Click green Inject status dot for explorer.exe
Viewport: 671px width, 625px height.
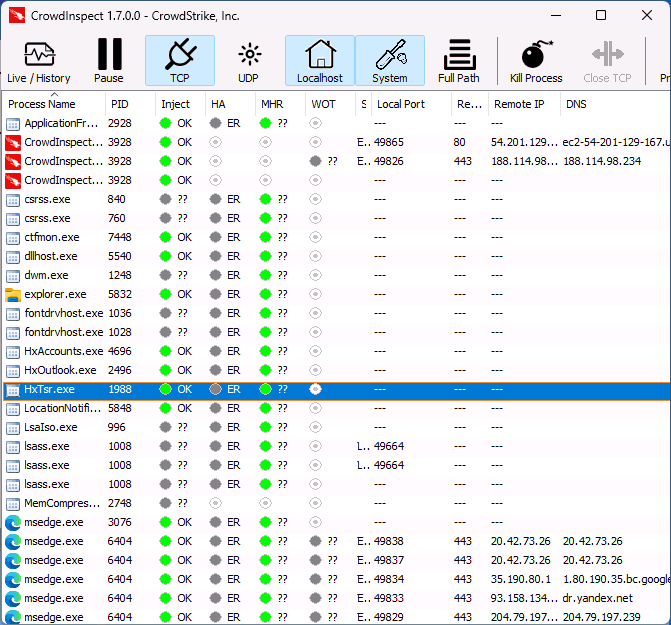coord(165,294)
